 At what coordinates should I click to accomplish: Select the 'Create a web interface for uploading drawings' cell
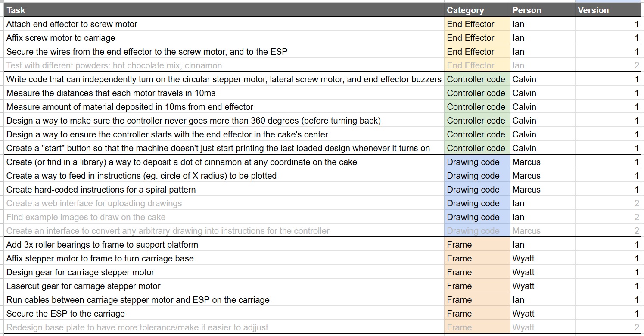[x=224, y=203]
